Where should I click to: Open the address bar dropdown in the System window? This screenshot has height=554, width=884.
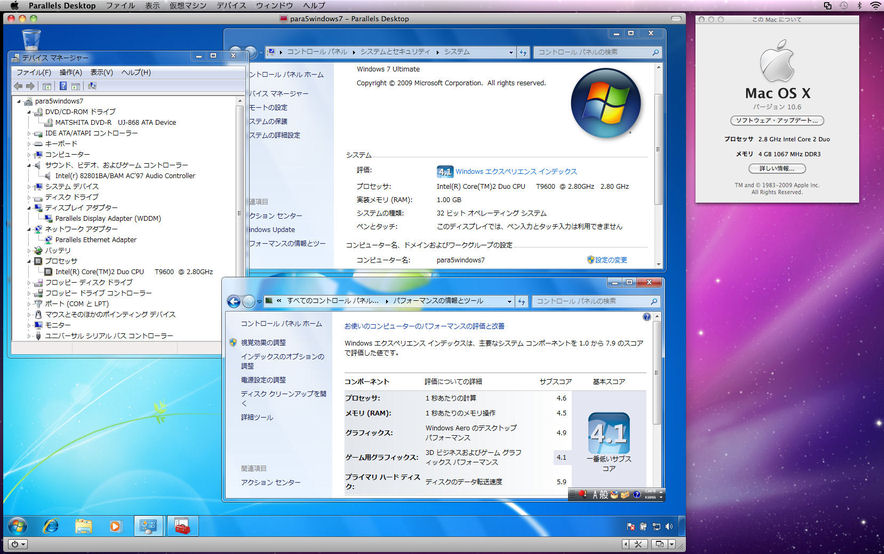(511, 52)
